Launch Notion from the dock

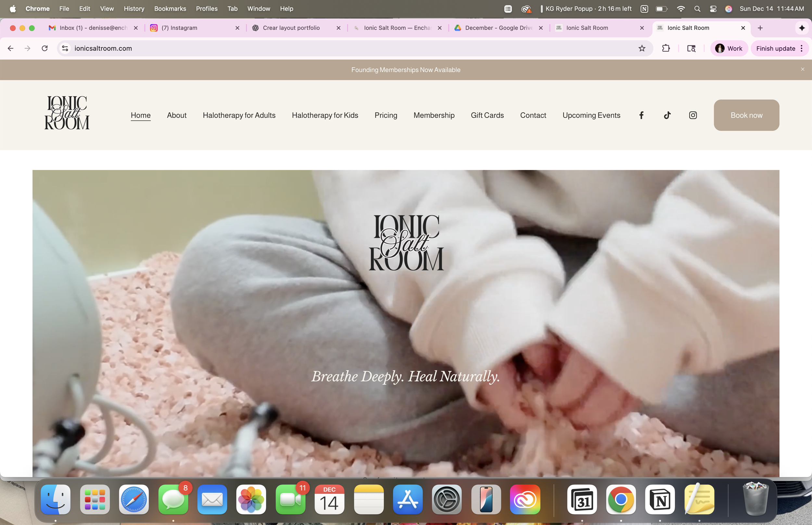(660, 499)
